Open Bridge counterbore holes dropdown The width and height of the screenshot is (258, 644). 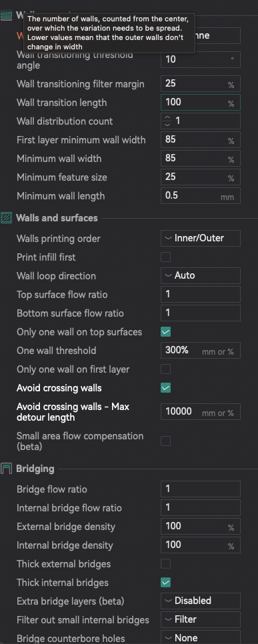201,638
